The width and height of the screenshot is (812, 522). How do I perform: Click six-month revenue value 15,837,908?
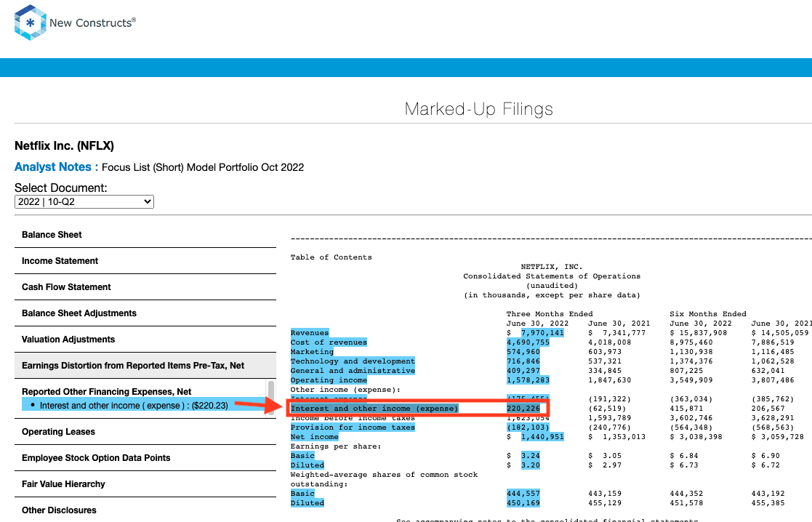pyautogui.click(x=703, y=333)
